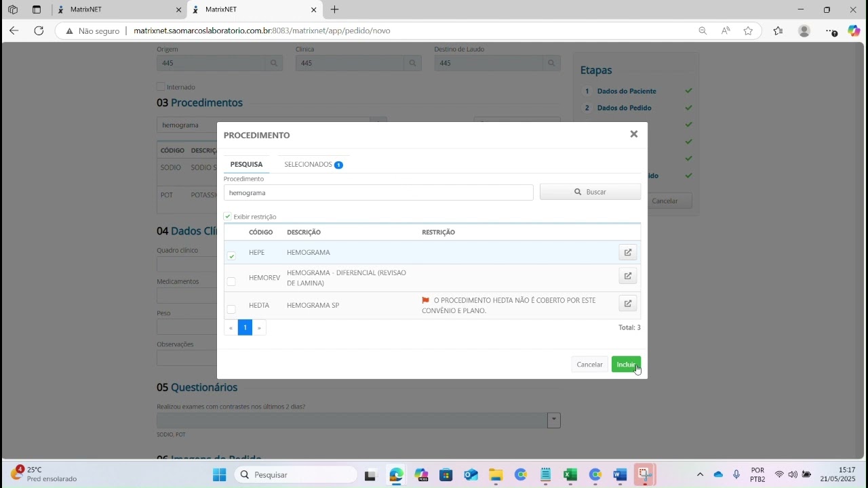Click the Buscar button
Viewport: 868px width, 488px height.
[x=590, y=192]
